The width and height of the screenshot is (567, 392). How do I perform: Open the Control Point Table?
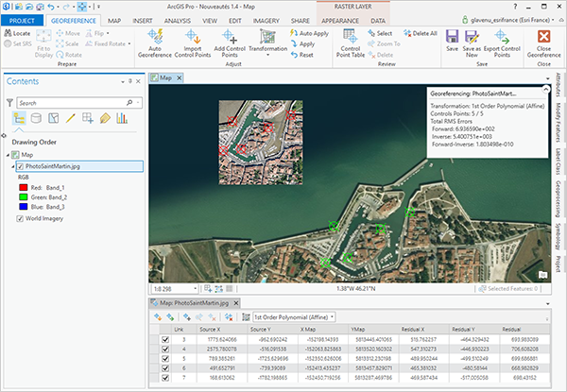point(349,42)
